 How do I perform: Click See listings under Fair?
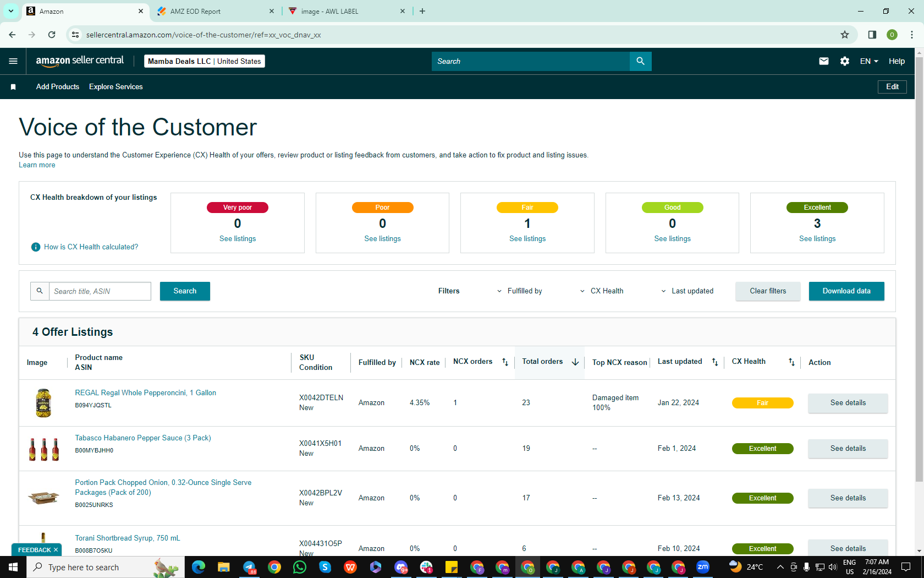click(x=527, y=239)
